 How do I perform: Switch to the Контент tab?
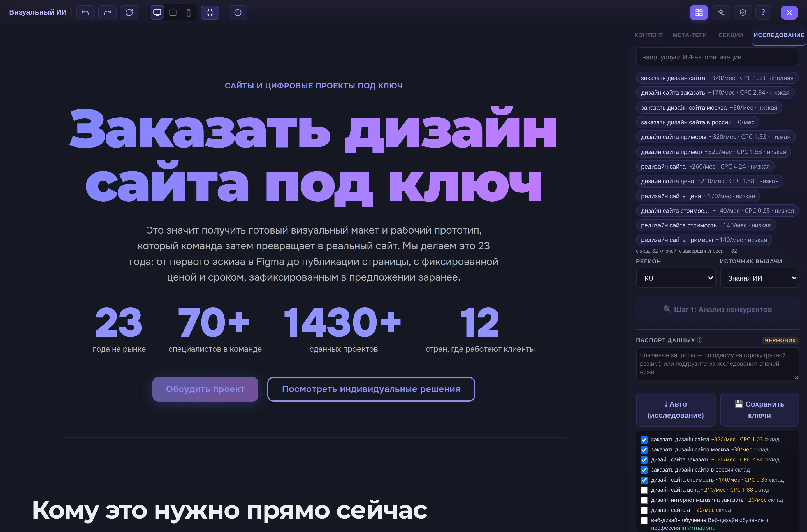(x=648, y=35)
